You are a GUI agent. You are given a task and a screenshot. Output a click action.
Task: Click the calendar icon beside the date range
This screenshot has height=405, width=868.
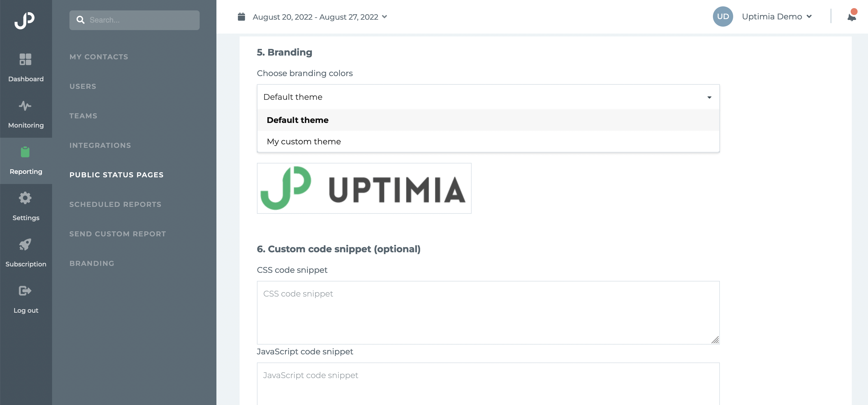coord(241,16)
